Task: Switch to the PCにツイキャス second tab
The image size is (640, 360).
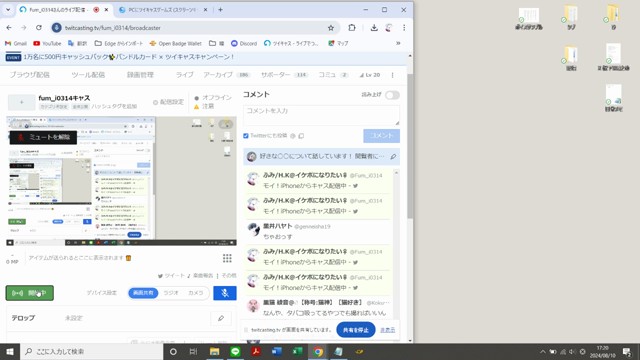Action: click(x=162, y=10)
